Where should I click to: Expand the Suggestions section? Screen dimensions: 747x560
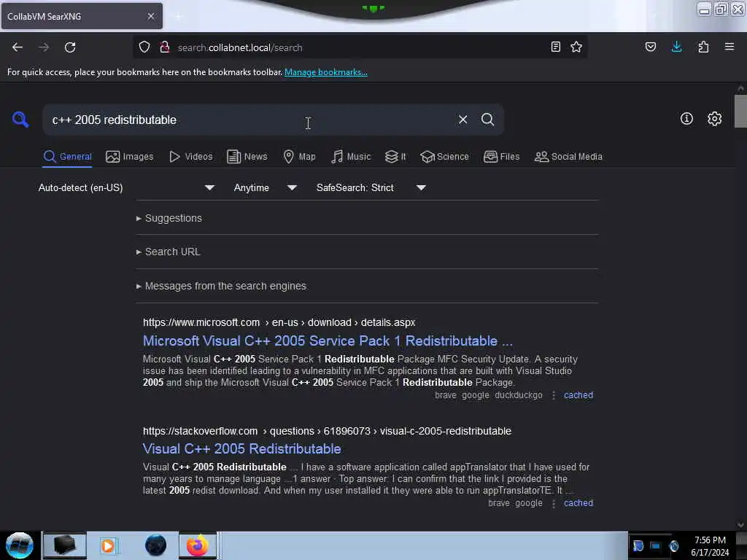click(169, 218)
